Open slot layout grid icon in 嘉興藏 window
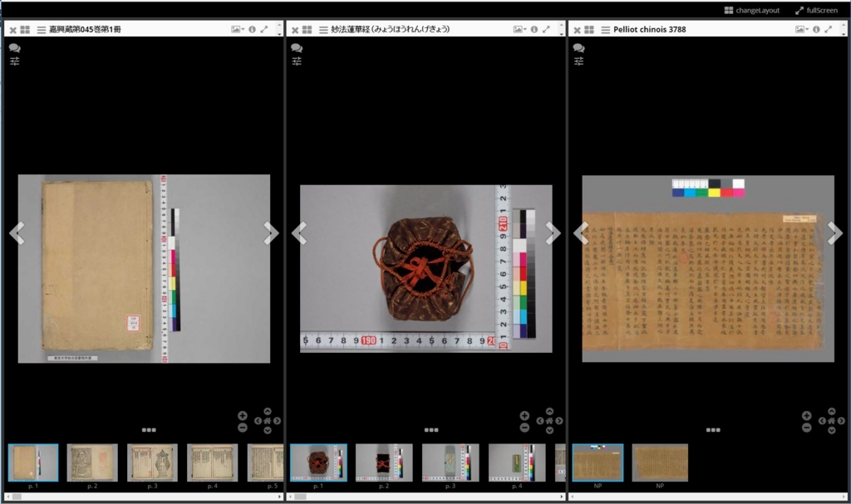This screenshot has width=851, height=504. point(25,30)
